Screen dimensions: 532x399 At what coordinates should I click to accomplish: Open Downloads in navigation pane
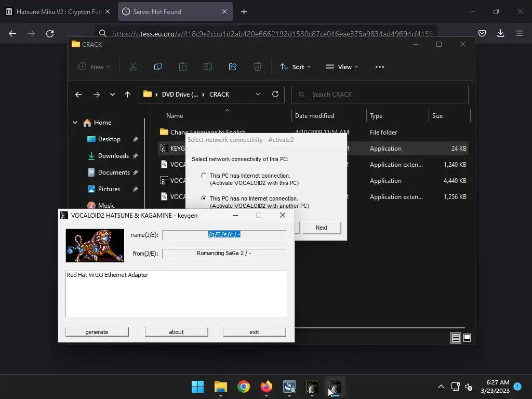tap(113, 156)
